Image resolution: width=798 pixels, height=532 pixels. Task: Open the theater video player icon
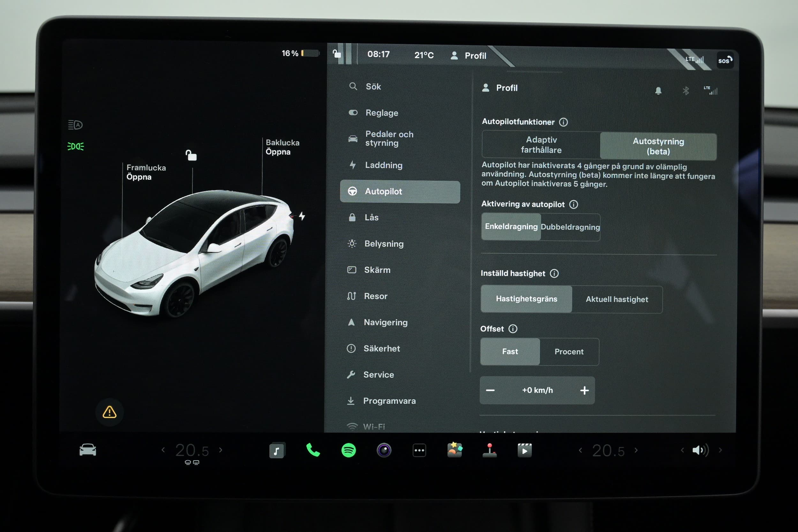pyautogui.click(x=524, y=451)
